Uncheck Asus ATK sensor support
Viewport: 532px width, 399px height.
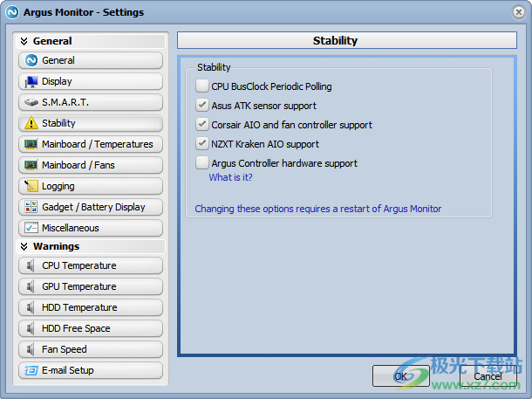(x=201, y=105)
